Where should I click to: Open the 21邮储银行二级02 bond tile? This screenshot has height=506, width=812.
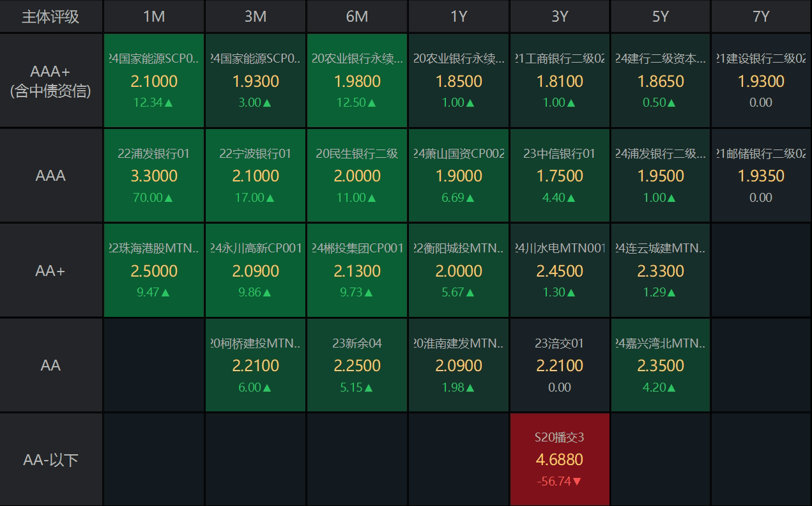pyautogui.click(x=761, y=175)
